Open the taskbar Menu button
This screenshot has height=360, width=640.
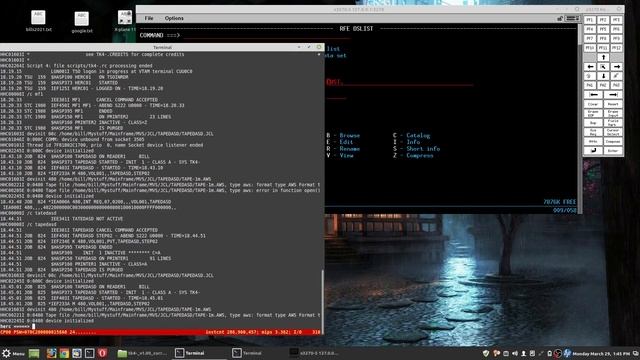[x=13, y=353]
